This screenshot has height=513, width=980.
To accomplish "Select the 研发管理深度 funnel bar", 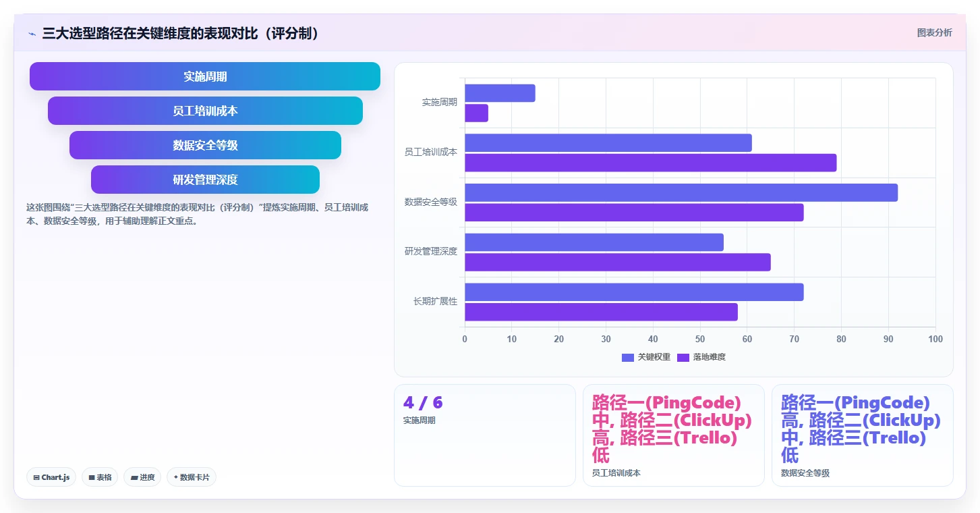I will point(205,180).
